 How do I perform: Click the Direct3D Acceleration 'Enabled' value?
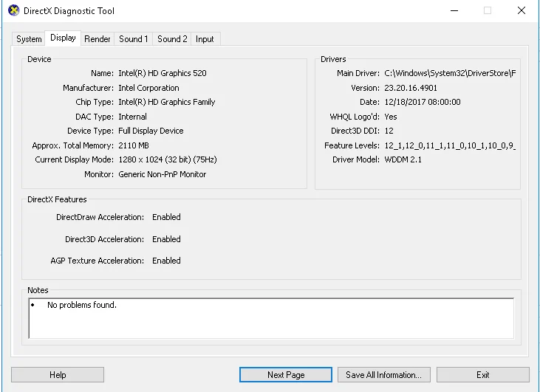[166, 239]
